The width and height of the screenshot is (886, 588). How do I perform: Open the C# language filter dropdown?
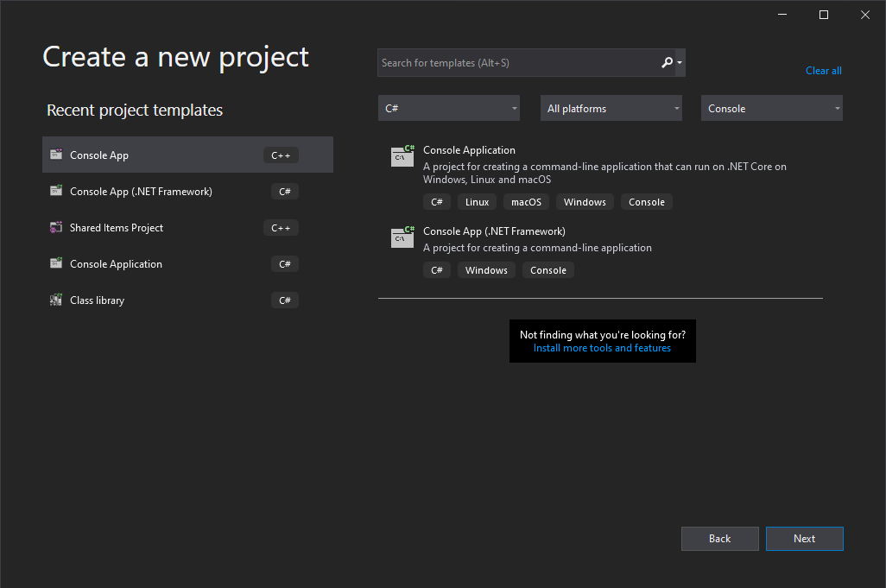[x=448, y=108]
